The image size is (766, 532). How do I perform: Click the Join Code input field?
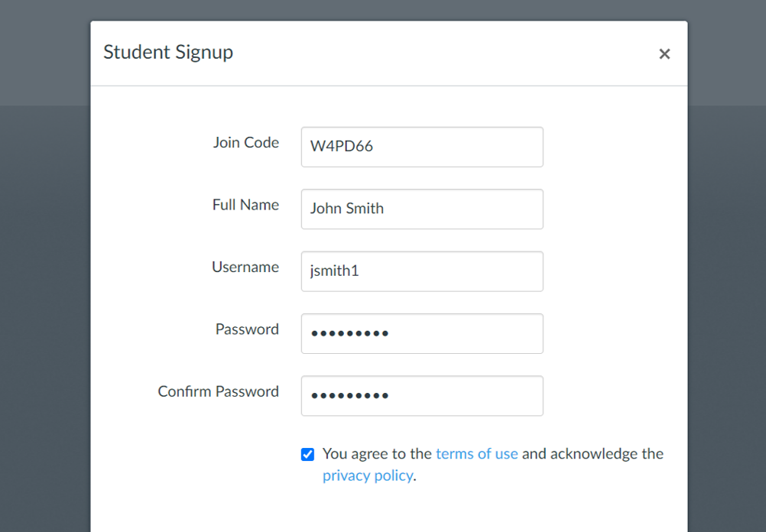422,147
